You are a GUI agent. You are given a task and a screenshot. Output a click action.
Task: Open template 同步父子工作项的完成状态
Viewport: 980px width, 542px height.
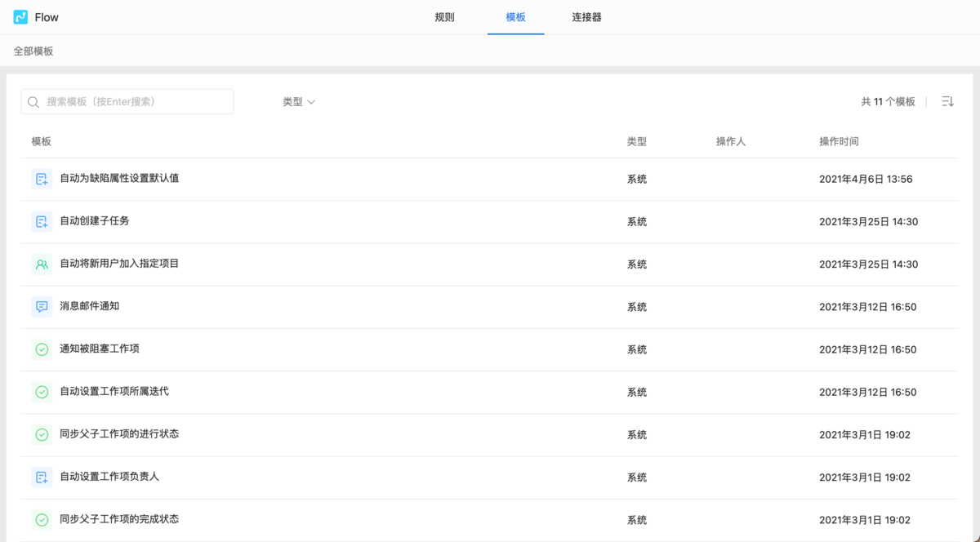pos(119,518)
